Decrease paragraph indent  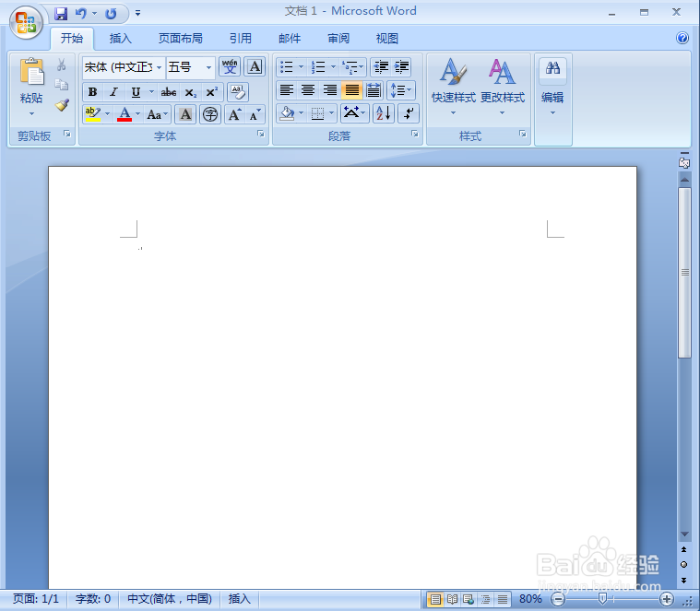(x=381, y=67)
